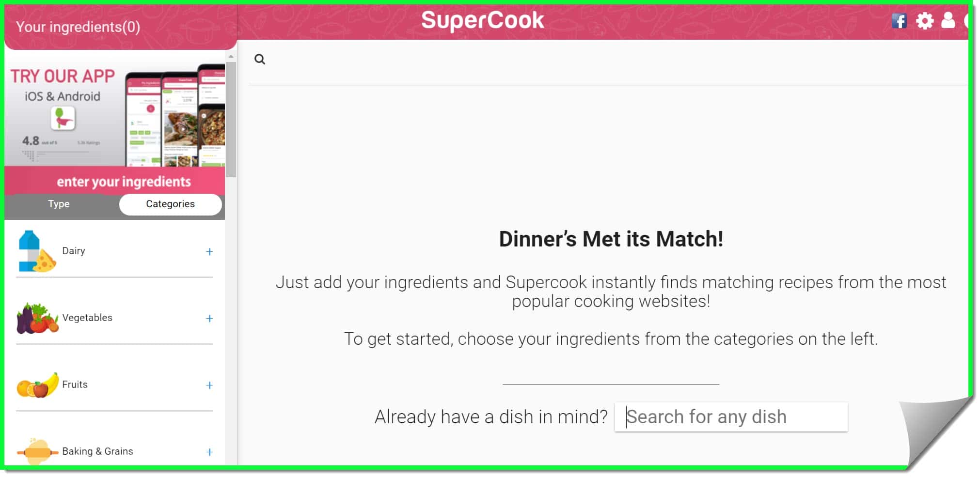Click the Your ingredients(0) header

click(78, 27)
